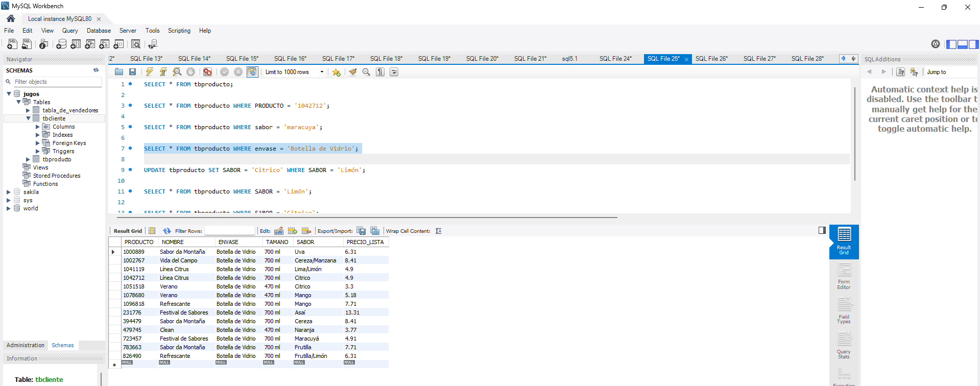980x386 pixels.
Task: Expand tbproducto table
Action: [28, 159]
